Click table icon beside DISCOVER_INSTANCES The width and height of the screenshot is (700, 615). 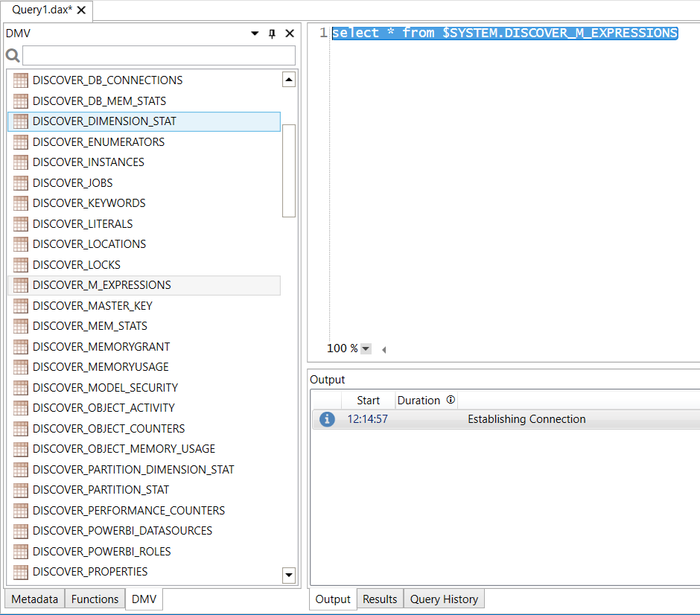click(x=21, y=162)
